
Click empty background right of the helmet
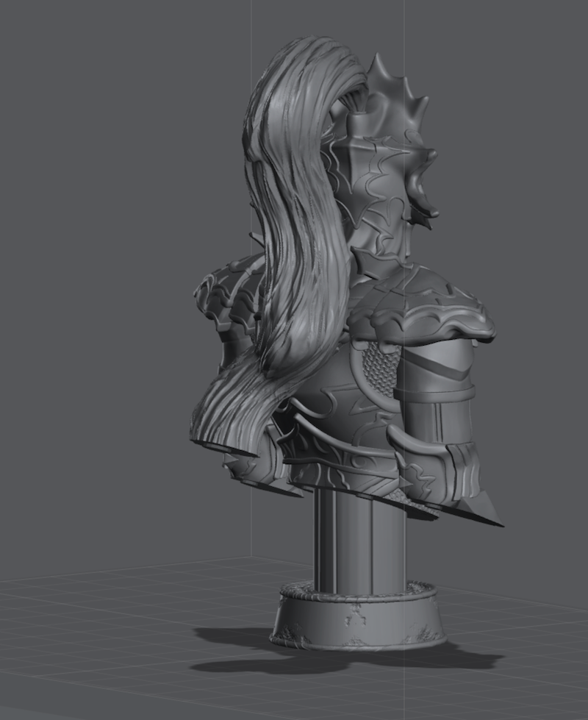pos(514,147)
